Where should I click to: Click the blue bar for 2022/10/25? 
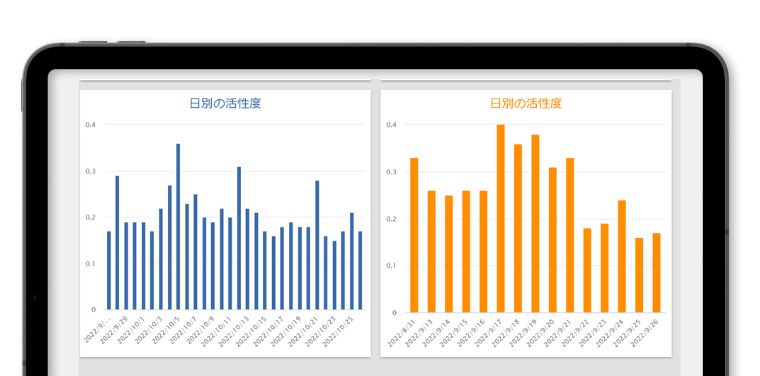352,261
